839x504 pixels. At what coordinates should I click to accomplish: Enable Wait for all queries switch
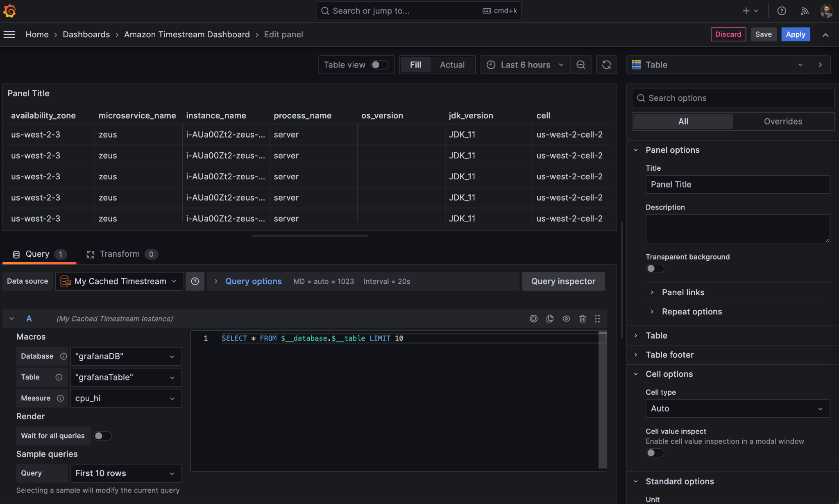102,436
